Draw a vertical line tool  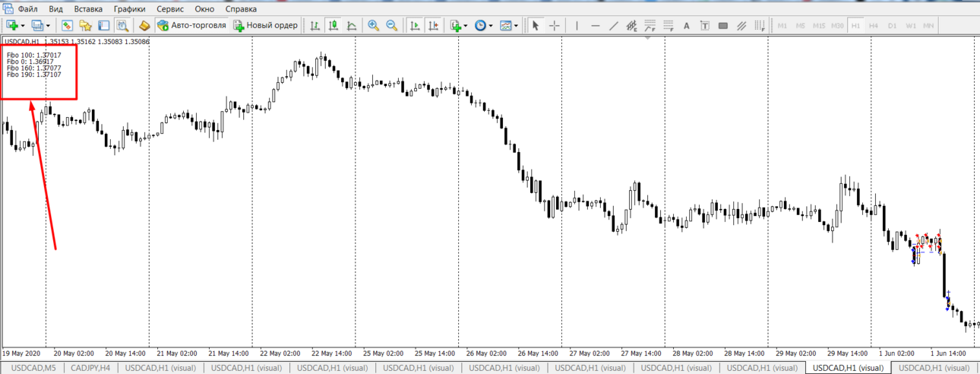577,25
